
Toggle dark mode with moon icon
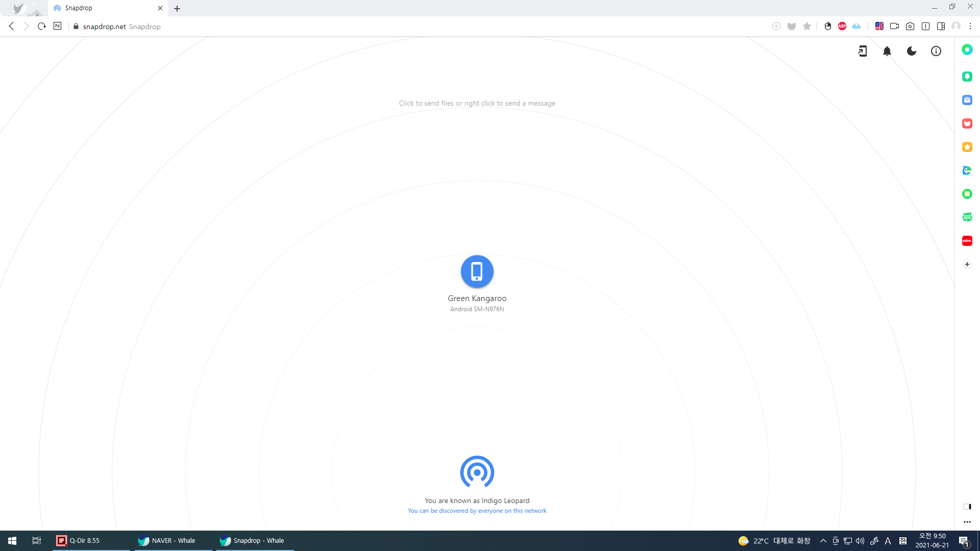[912, 51]
